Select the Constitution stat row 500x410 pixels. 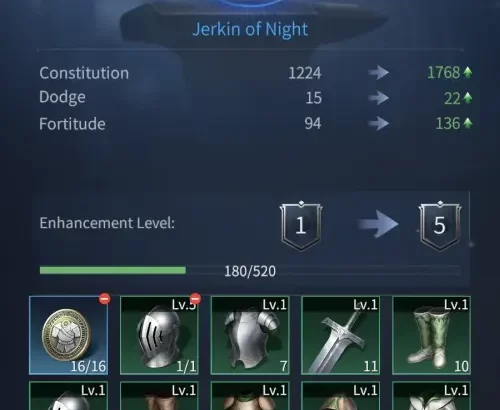(255, 73)
